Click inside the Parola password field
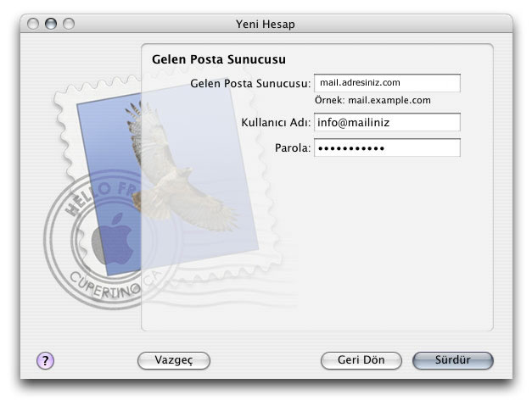The width and height of the screenshot is (532, 406). pyautogui.click(x=387, y=147)
